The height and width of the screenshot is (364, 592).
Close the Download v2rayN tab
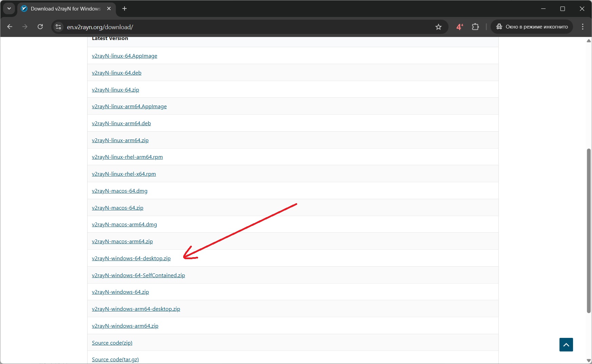click(109, 9)
